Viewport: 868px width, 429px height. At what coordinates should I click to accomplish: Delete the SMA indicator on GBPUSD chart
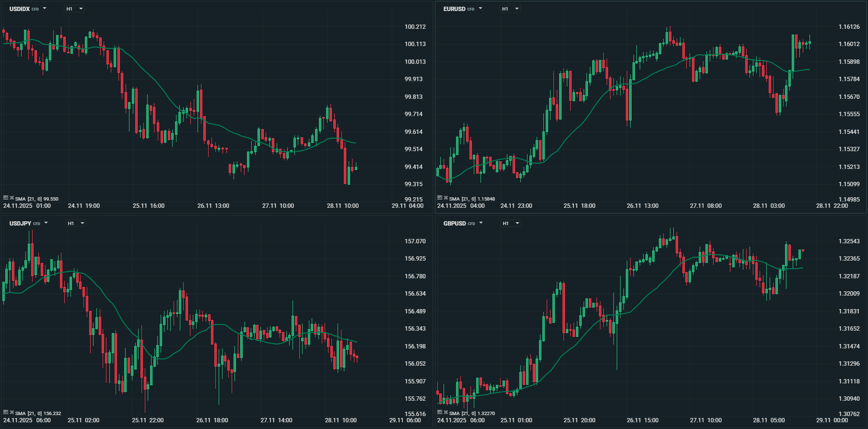(446, 412)
